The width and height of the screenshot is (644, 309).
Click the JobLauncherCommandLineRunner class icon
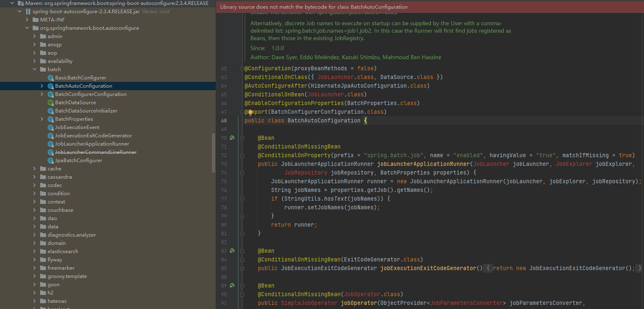pos(51,152)
